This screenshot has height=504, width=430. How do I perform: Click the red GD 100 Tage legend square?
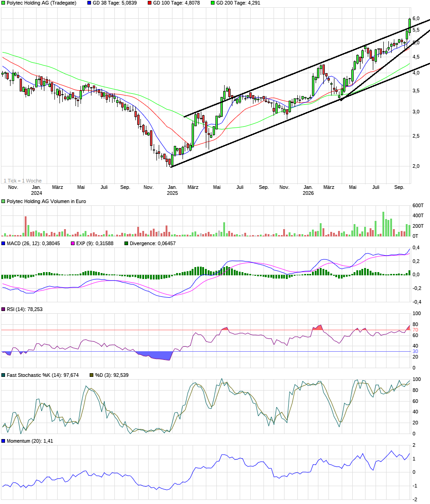(x=150, y=3)
